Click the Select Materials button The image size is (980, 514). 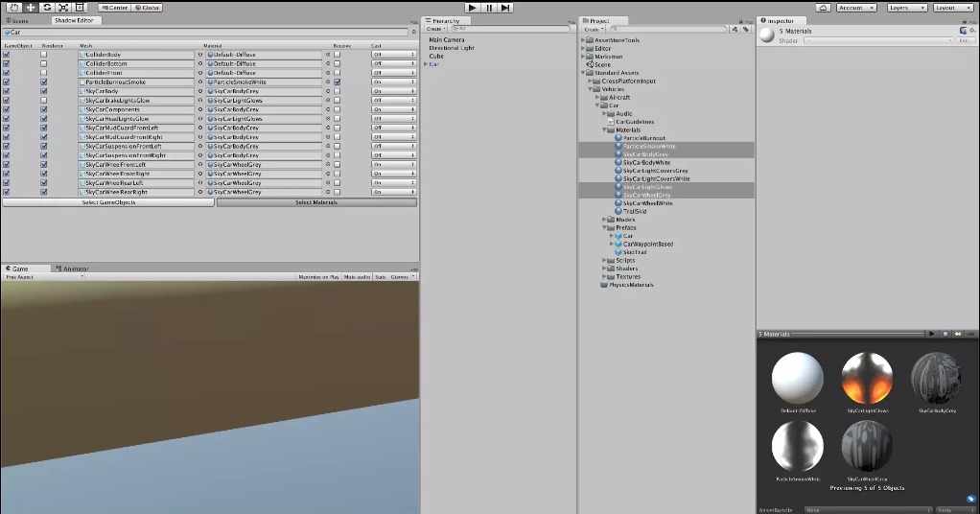(316, 202)
